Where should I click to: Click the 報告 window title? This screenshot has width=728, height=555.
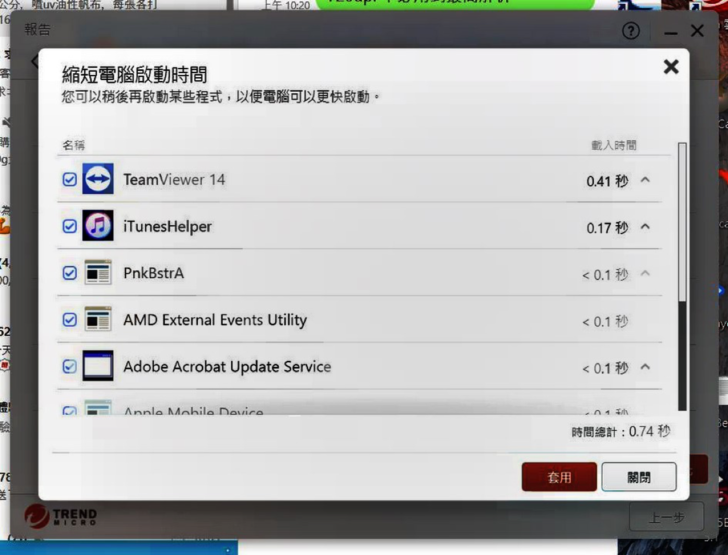[x=37, y=30]
